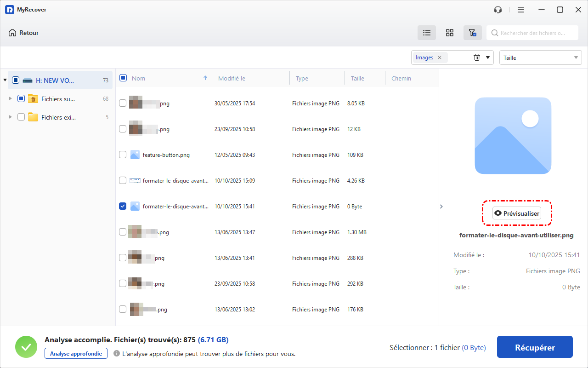Switch to list view icon

[427, 33]
